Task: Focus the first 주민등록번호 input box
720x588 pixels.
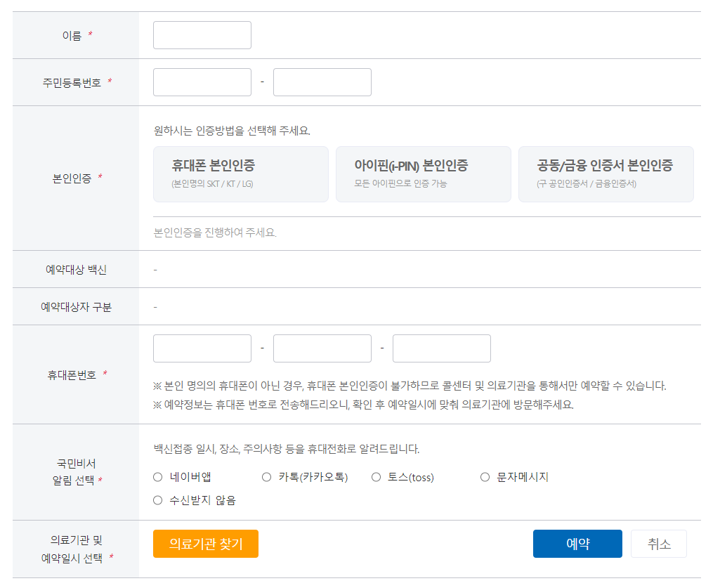Action: tap(202, 82)
